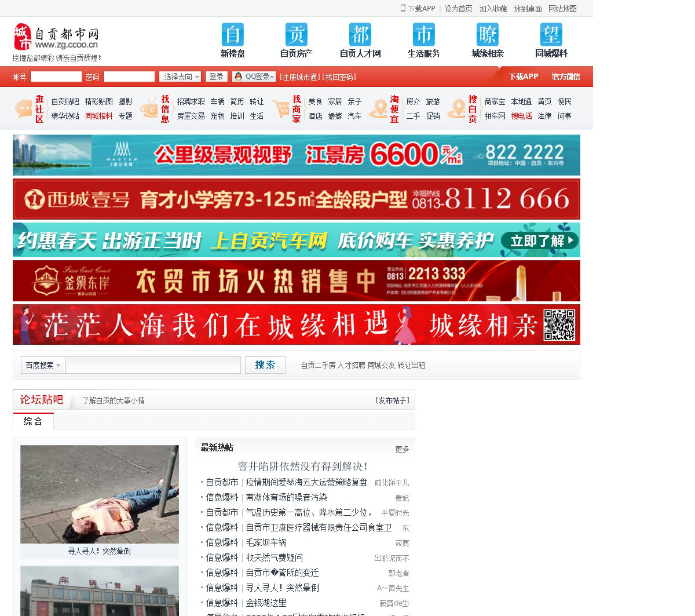
Task: Click 转让出租 search suggestion
Action: (411, 365)
